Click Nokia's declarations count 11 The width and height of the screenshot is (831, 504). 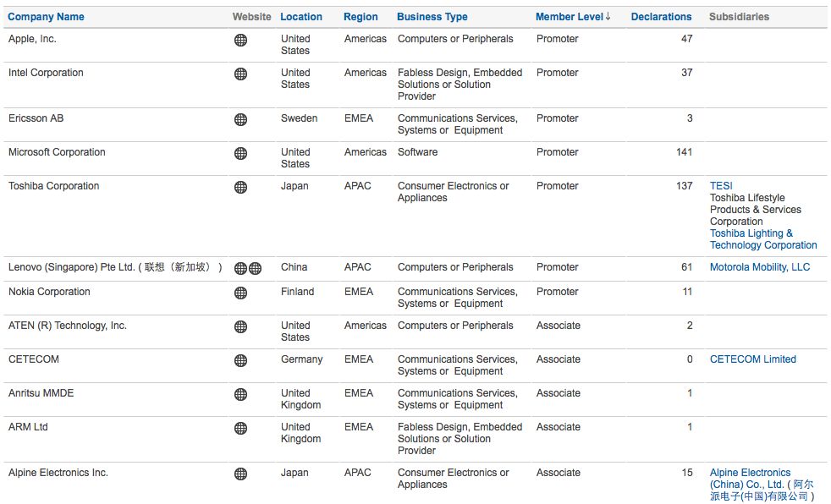[687, 292]
